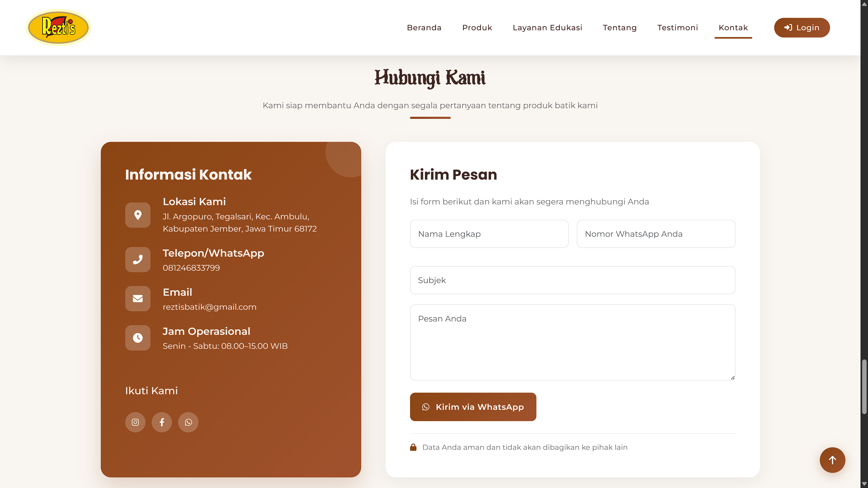Click the location pin icon
Viewport: 868px width, 488px height.
[138, 215]
